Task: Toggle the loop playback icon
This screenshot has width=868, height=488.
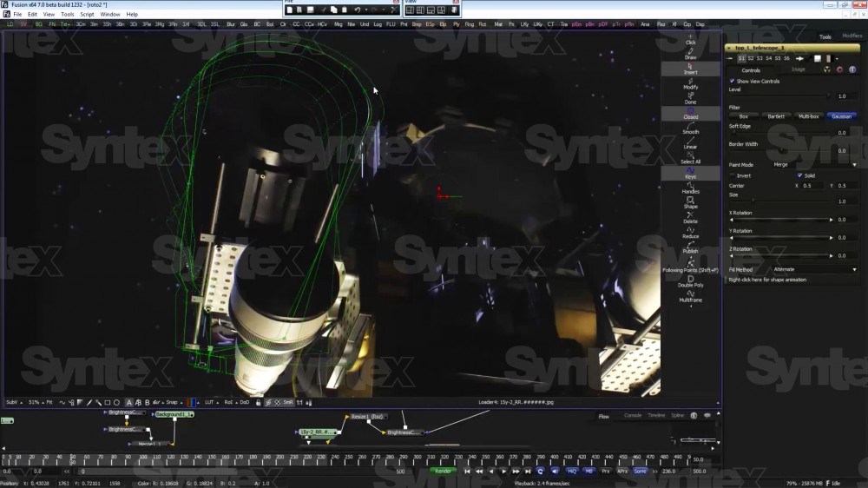Action: click(x=540, y=471)
